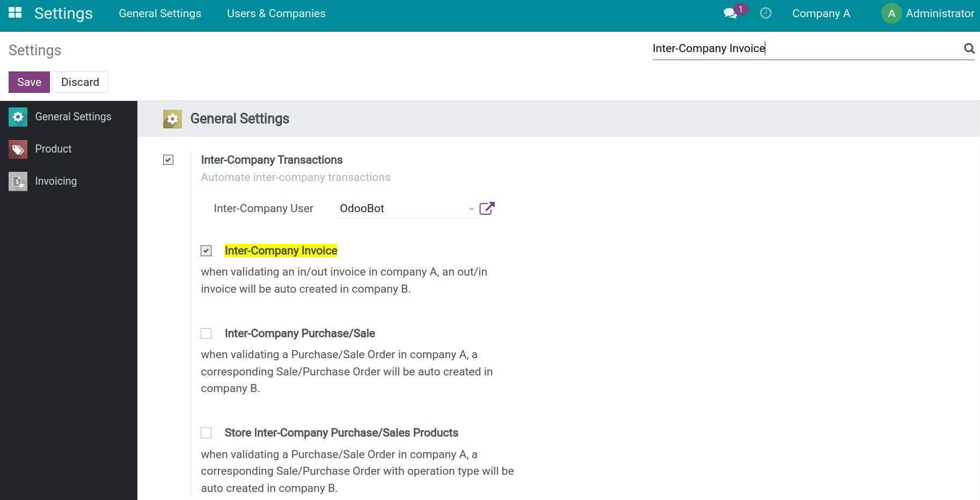This screenshot has width=980, height=500.
Task: Check Store Inter-Company Purchase/Sales Products
Action: point(206,432)
